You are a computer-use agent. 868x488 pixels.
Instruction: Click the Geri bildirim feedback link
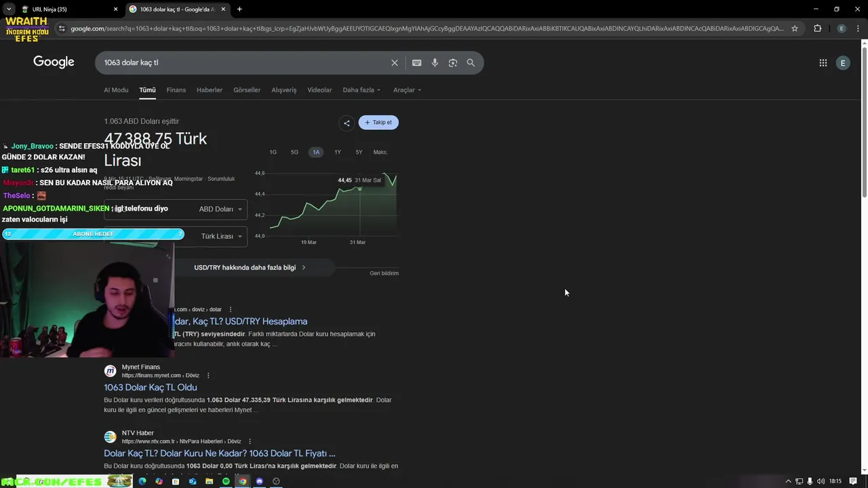384,273
